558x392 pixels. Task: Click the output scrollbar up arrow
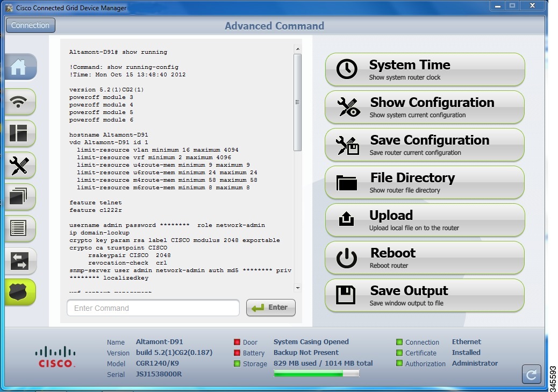tap(298, 49)
